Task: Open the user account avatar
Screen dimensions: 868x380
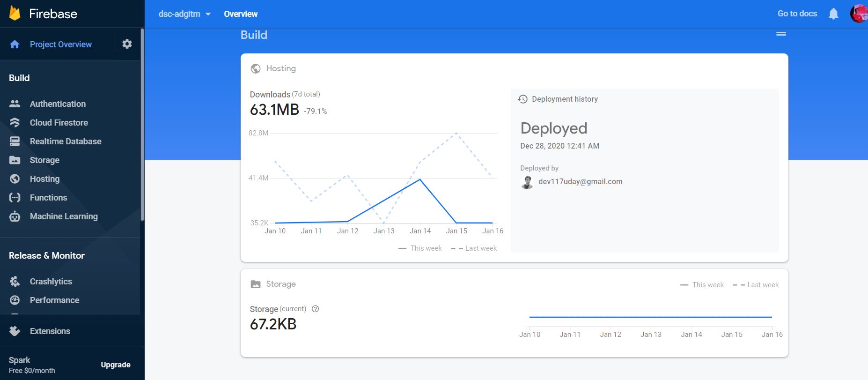Action: coord(859,14)
